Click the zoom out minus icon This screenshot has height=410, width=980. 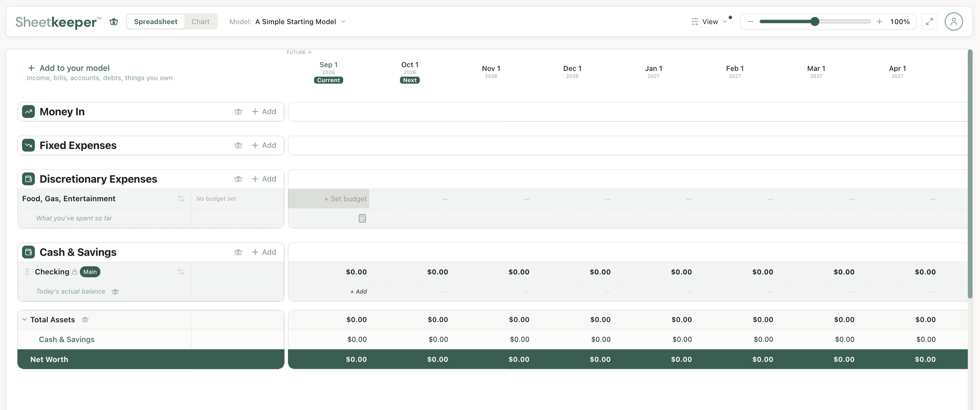tap(751, 22)
